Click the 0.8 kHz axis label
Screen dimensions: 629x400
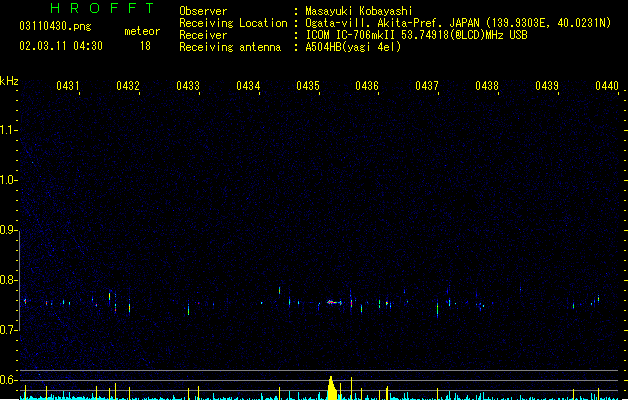tap(8, 280)
